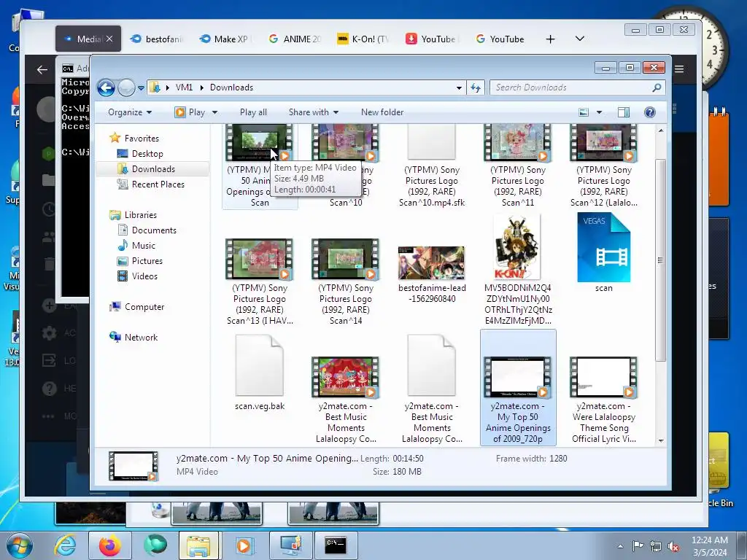Click the Play toolbar button
The width and height of the screenshot is (747, 560).
click(190, 112)
